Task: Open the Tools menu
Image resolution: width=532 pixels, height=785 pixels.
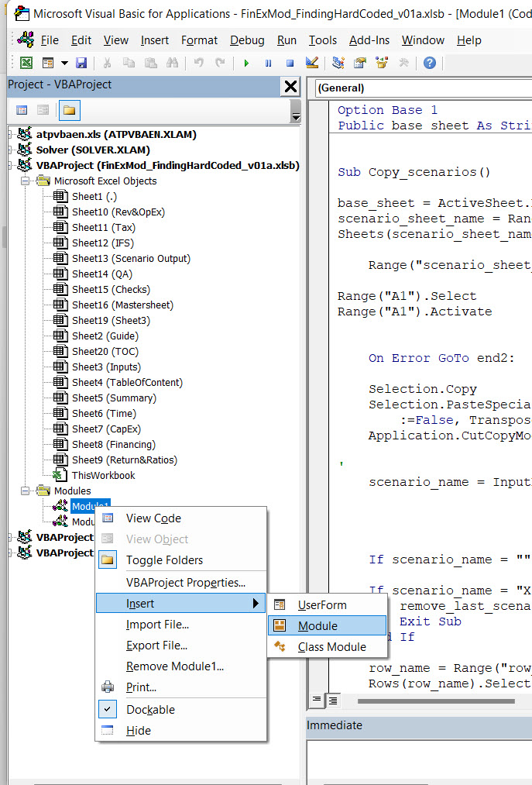Action: (323, 40)
